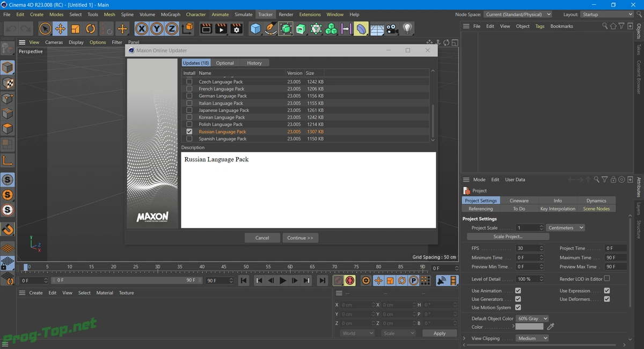Switch to the Optional tab
This screenshot has width=644, height=349.
point(225,63)
